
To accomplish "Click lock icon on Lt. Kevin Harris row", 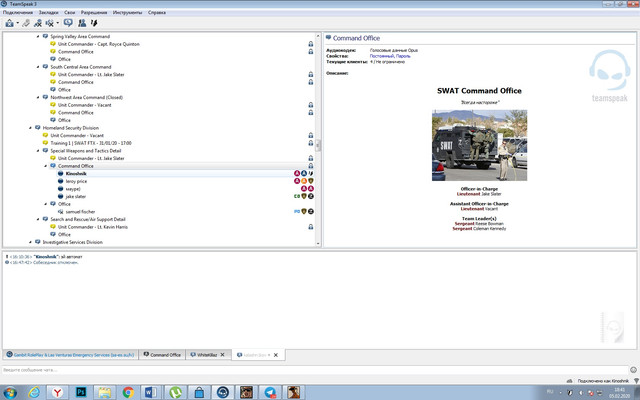I will [311, 227].
